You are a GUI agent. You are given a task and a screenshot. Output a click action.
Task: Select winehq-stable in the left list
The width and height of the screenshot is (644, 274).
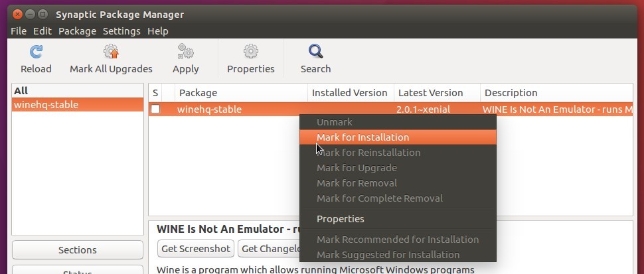pos(78,105)
